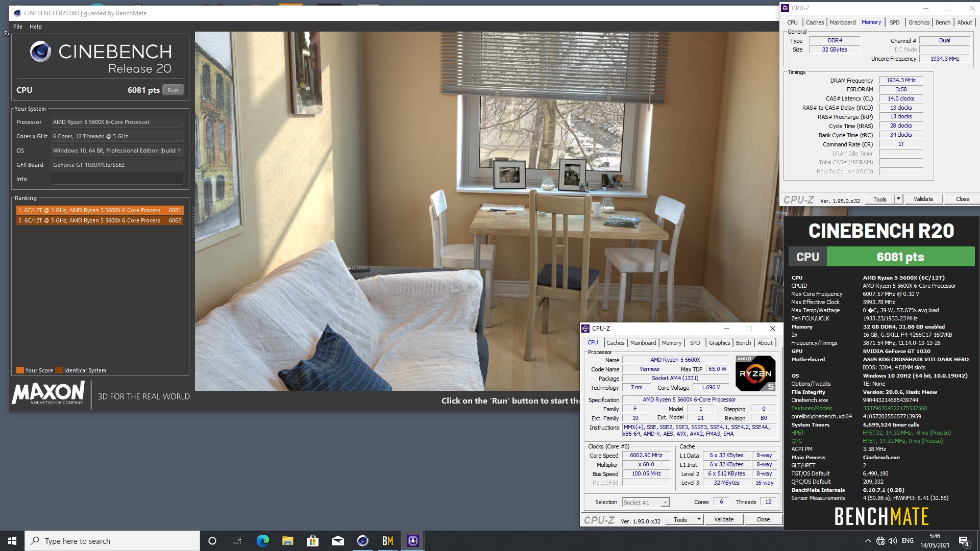Click Cinebench logo sphere icon
This screenshot has width=980, height=551.
(x=40, y=52)
